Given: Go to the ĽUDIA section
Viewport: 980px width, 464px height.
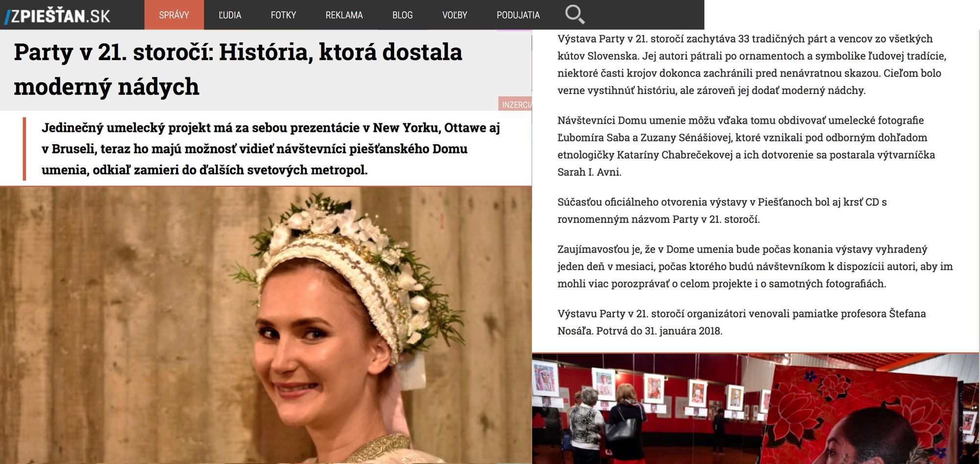Looking at the screenshot, I should 230,15.
